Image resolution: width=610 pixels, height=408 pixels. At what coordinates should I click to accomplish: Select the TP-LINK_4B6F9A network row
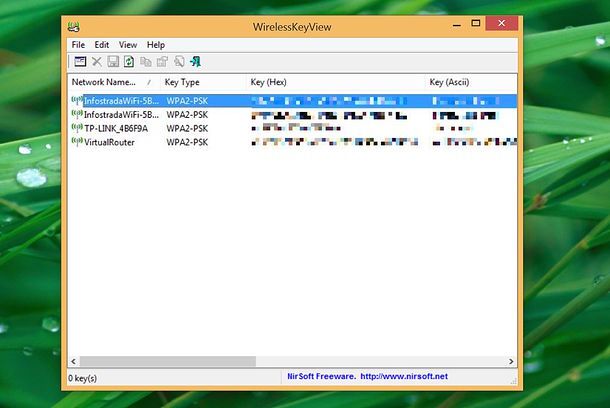coord(293,128)
